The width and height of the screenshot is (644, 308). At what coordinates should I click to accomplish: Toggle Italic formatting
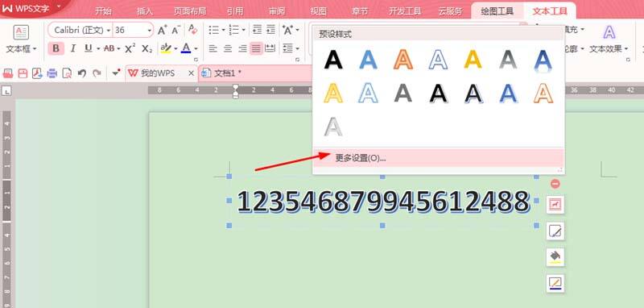click(x=72, y=48)
